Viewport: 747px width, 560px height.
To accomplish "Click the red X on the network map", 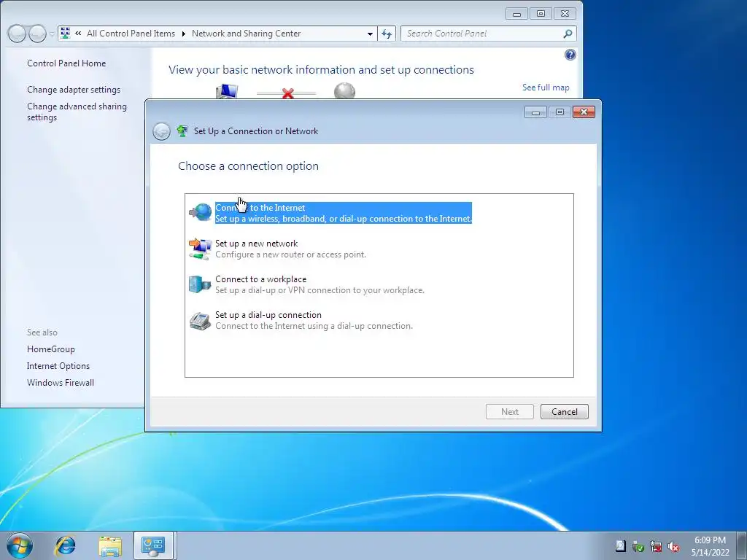I will coord(287,93).
